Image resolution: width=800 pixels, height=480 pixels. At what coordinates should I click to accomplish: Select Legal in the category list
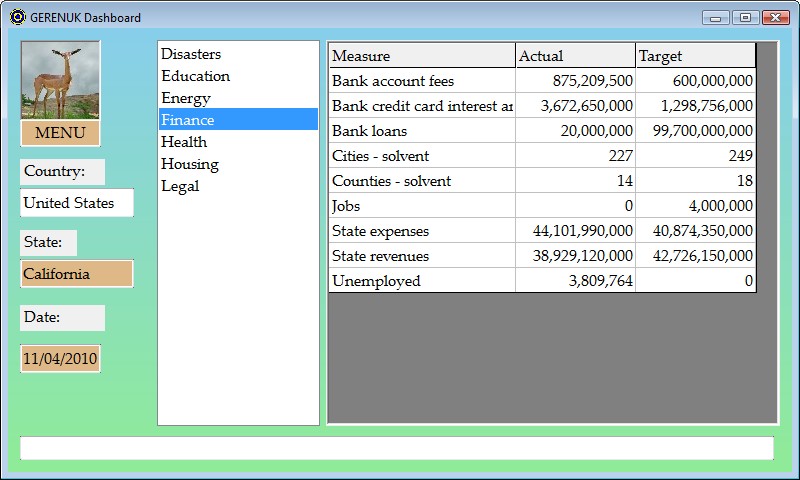(x=180, y=186)
